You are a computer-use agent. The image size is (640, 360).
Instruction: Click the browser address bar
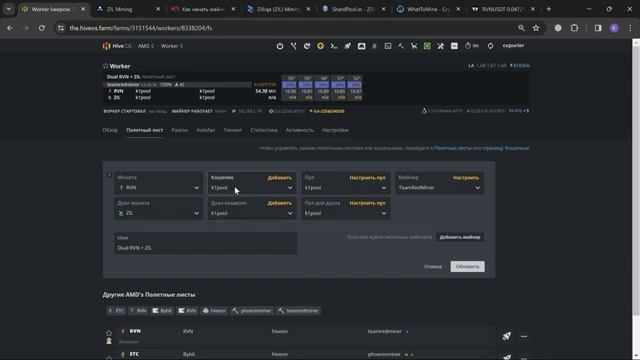click(x=286, y=28)
